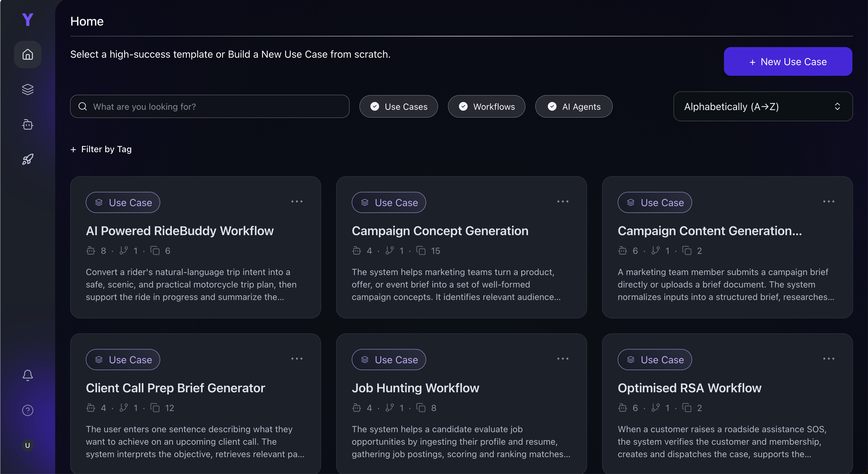
Task: Click branch icon on Job Hunting Workflow card
Action: point(389,408)
